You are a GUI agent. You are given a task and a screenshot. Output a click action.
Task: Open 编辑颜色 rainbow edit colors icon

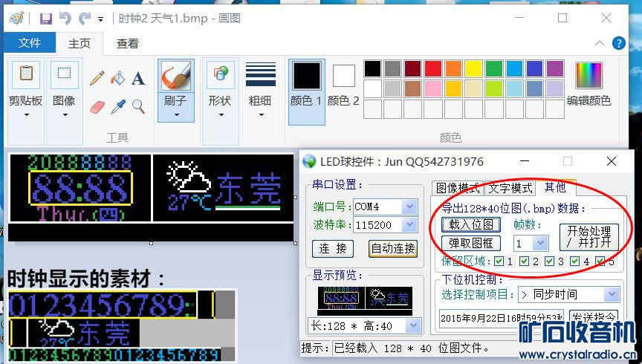588,75
